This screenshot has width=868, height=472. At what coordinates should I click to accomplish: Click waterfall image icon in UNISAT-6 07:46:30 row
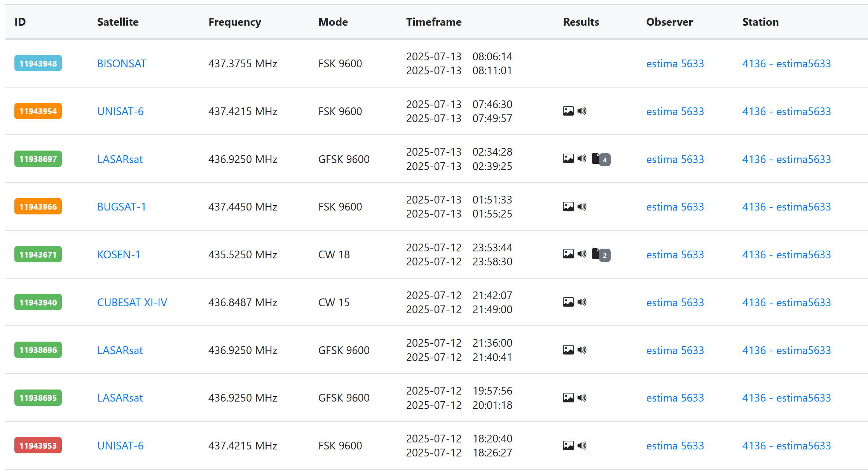pyautogui.click(x=568, y=111)
